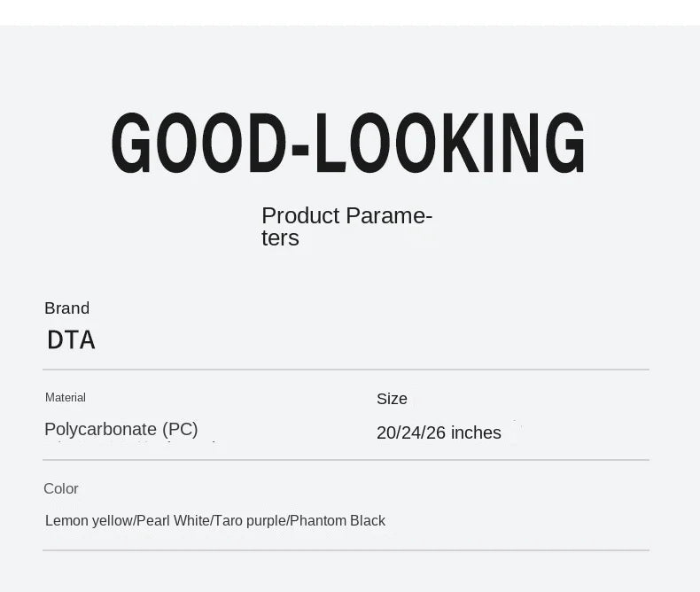
Task: Click the divider line below the color list
Action: click(346, 550)
